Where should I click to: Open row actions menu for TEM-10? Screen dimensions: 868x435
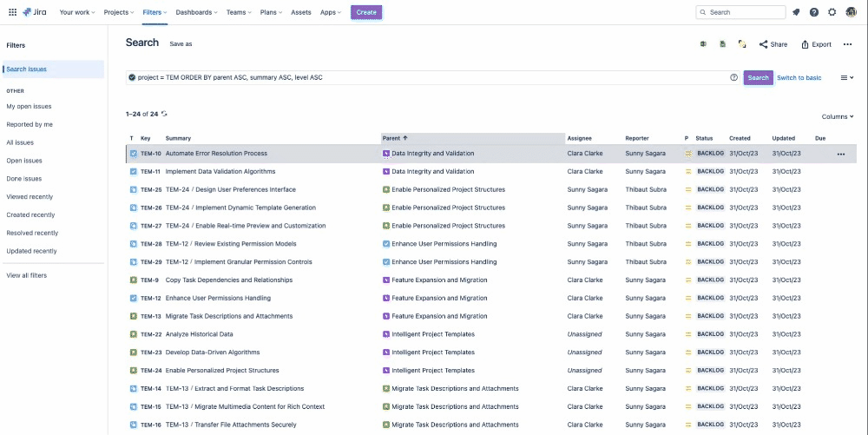click(840, 154)
